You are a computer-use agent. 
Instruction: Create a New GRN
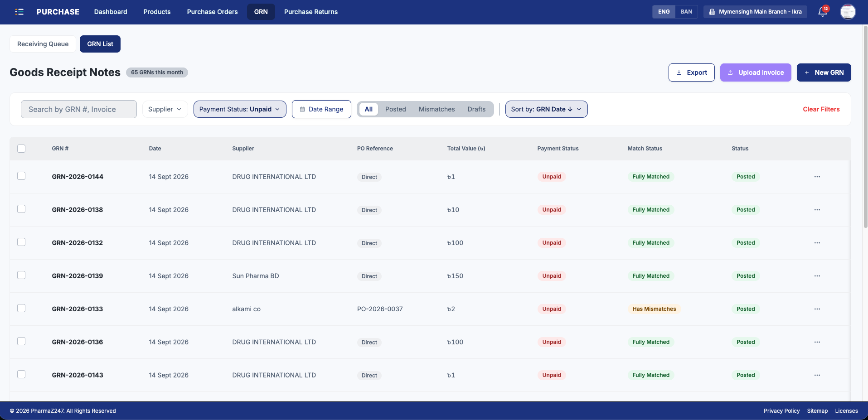824,72
